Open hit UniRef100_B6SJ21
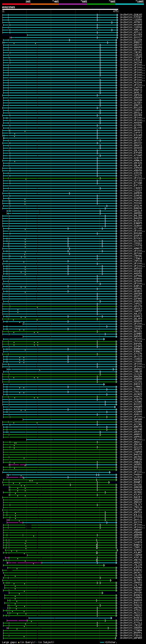 pyautogui.click(x=131, y=331)
